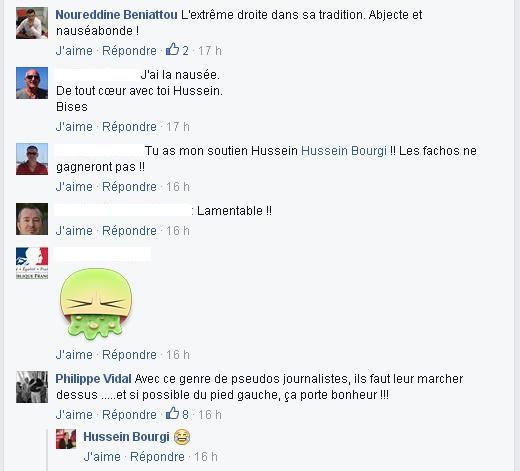
Task: Open the tagged Hussein Bourgi mention link
Action: (344, 151)
